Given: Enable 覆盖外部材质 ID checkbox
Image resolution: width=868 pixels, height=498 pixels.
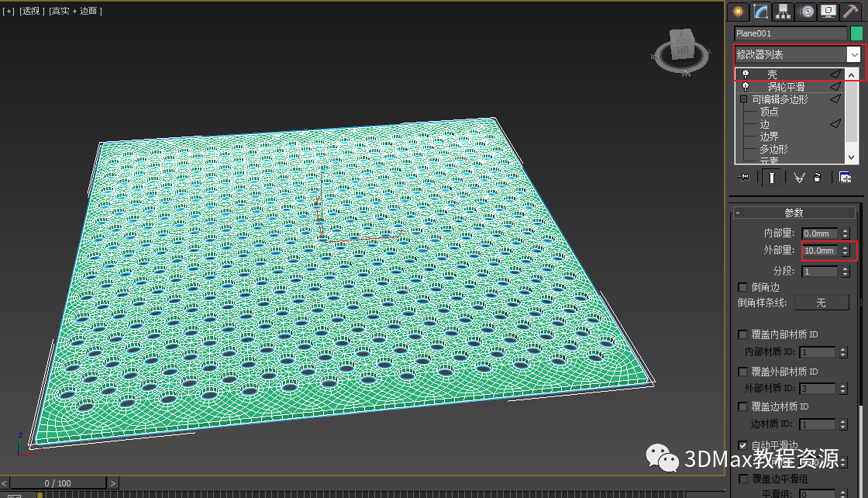Looking at the screenshot, I should point(743,372).
